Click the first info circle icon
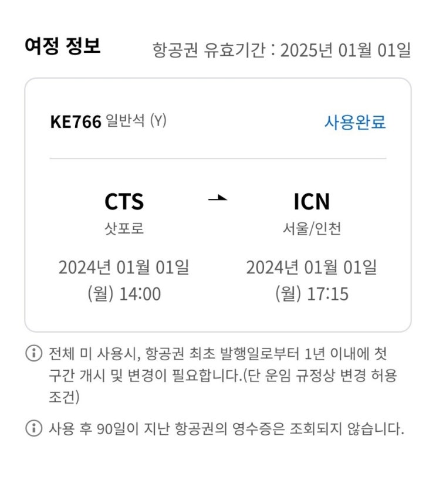 (x=33, y=353)
